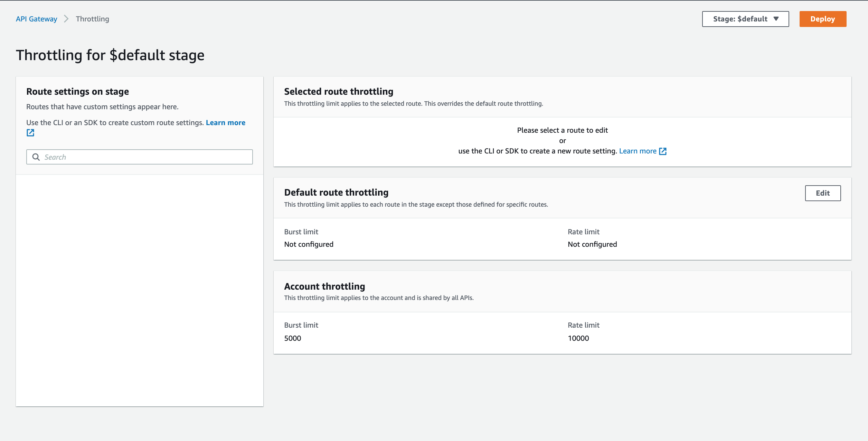868x441 pixels.
Task: Focus the route Search input field
Action: pyautogui.click(x=145, y=157)
